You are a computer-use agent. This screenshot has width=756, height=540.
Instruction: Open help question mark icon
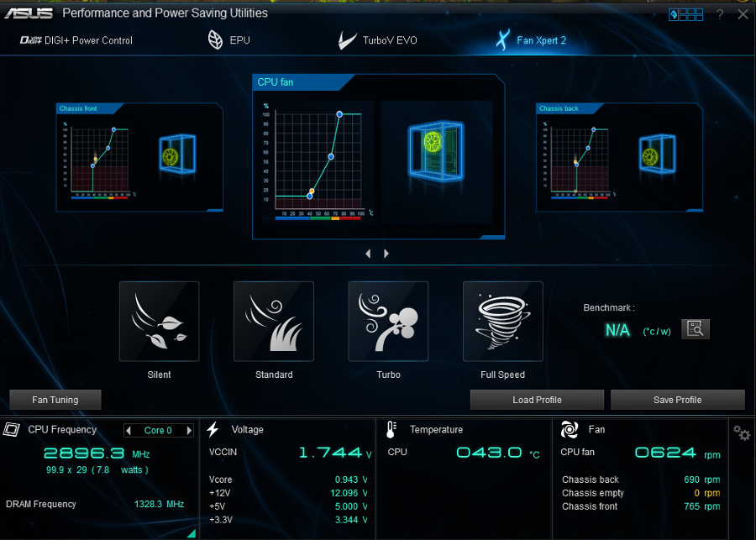(720, 14)
